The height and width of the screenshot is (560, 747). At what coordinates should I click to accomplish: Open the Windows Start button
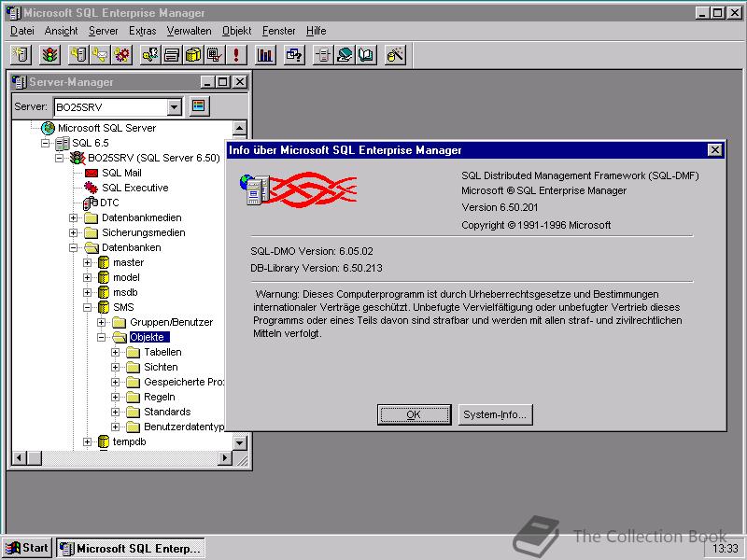pyautogui.click(x=27, y=548)
